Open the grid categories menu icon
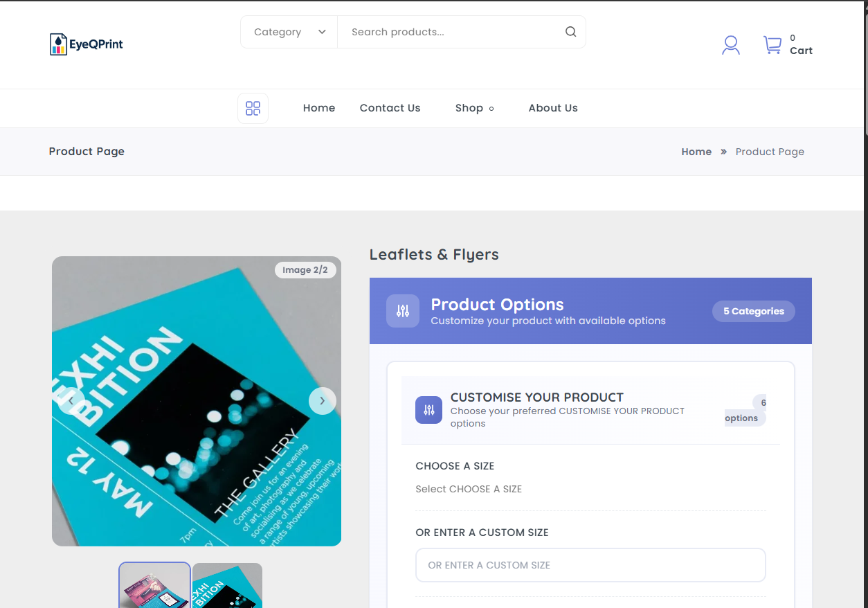 253,109
